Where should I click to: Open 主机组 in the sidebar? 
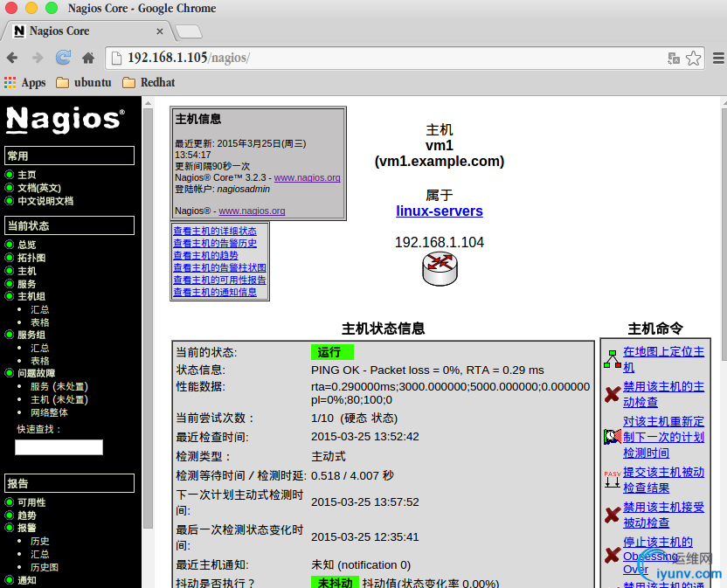click(31, 296)
